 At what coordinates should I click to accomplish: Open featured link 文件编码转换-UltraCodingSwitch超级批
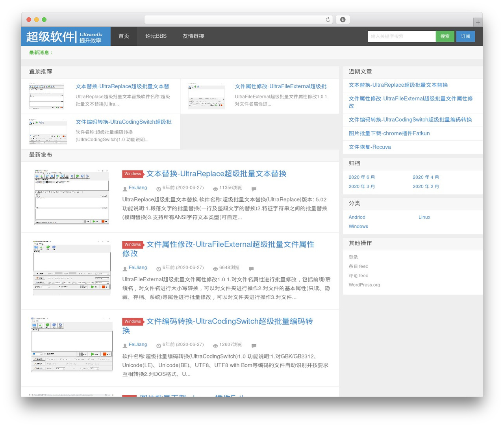click(124, 122)
